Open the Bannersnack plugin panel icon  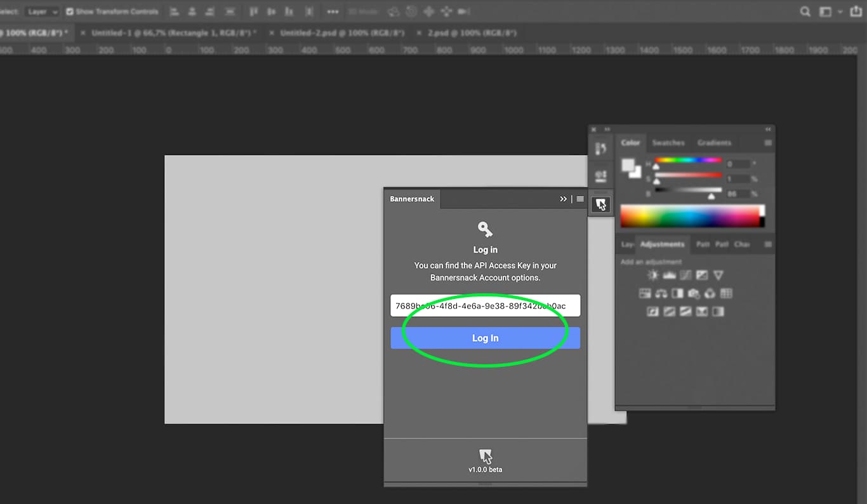[x=600, y=204]
